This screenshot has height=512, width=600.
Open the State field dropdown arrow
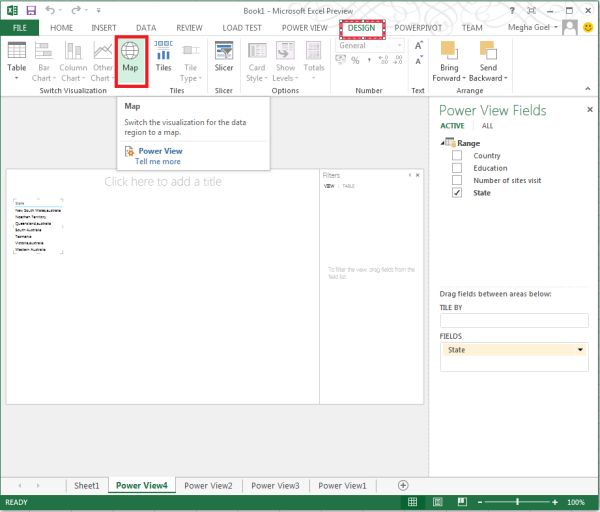point(580,350)
